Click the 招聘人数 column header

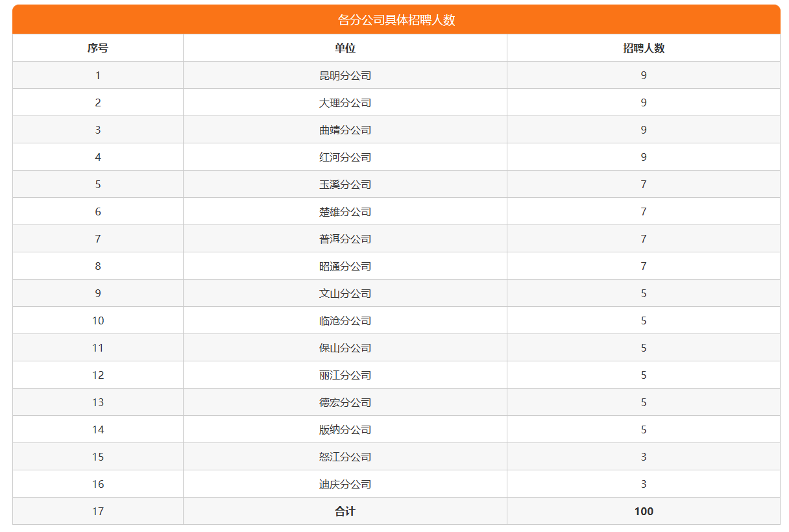click(x=643, y=48)
